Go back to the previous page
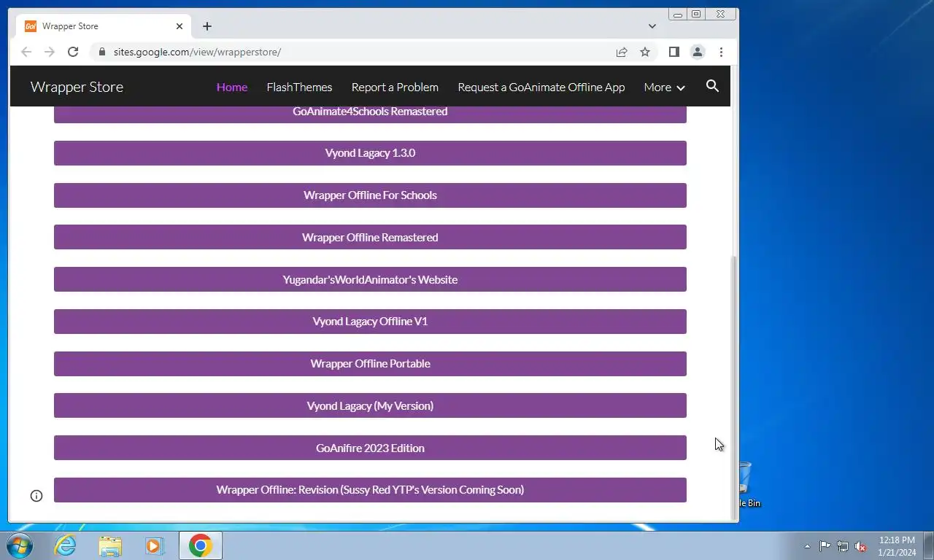 click(26, 52)
